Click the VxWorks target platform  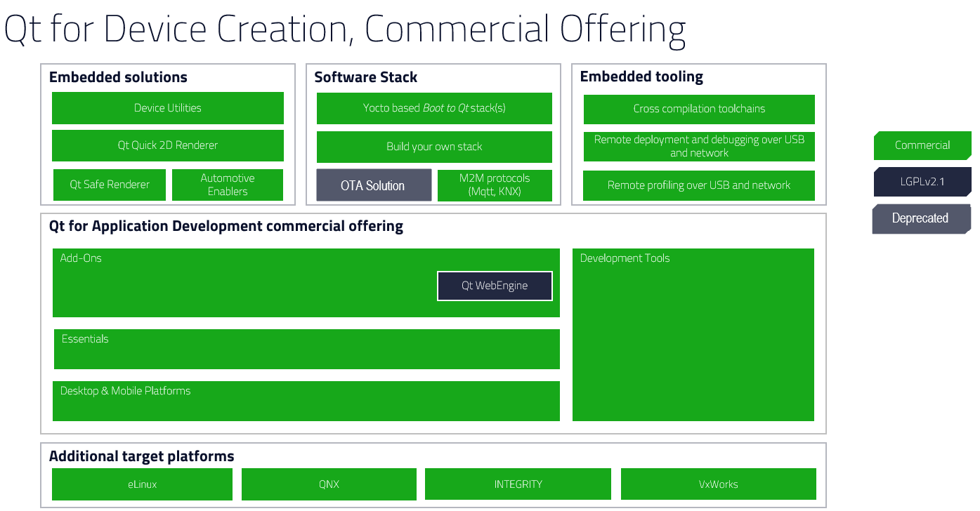point(718,484)
